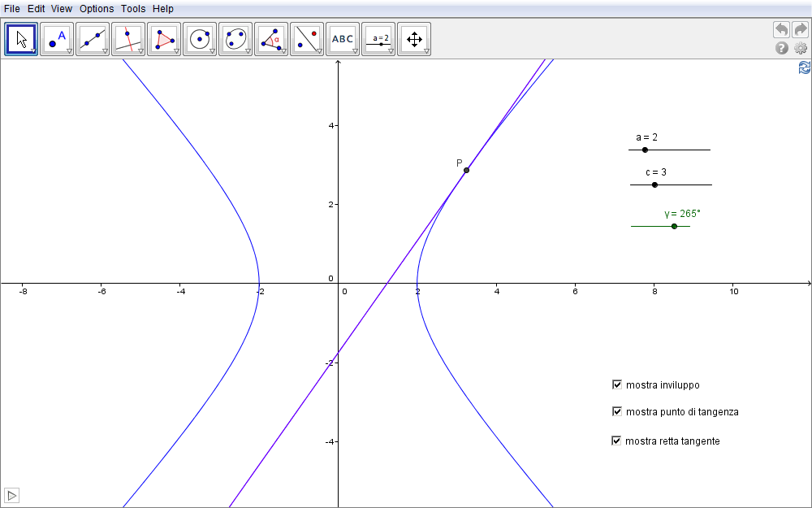This screenshot has height=508, width=812.
Task: Pick the Perpendicular Line tool
Action: pos(128,39)
